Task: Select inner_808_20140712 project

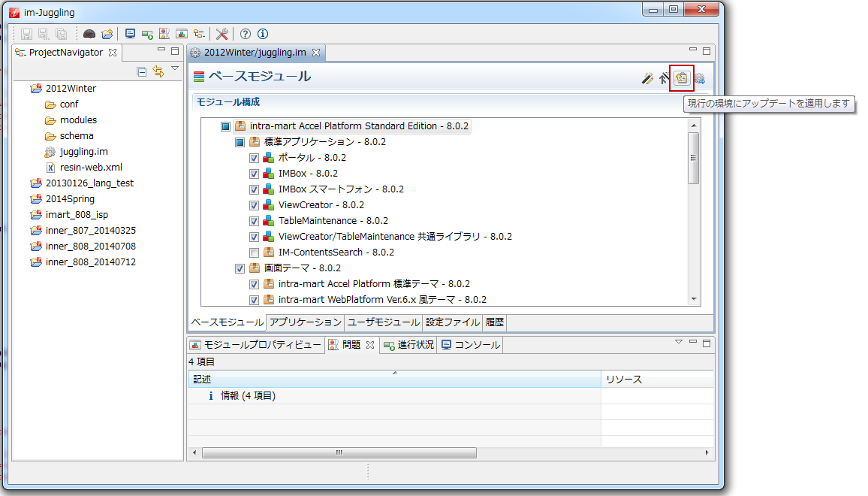Action: click(x=91, y=262)
